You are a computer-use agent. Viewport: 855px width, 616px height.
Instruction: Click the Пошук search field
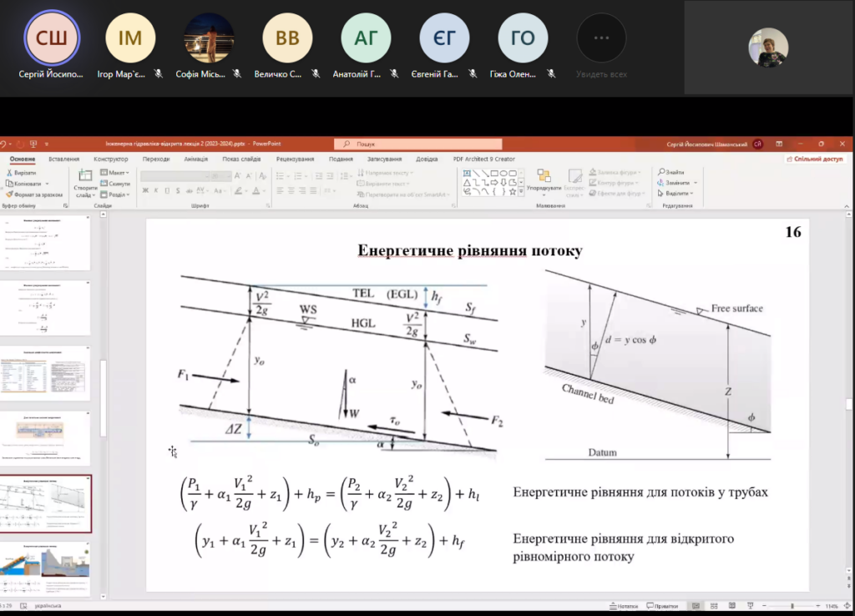tap(417, 144)
